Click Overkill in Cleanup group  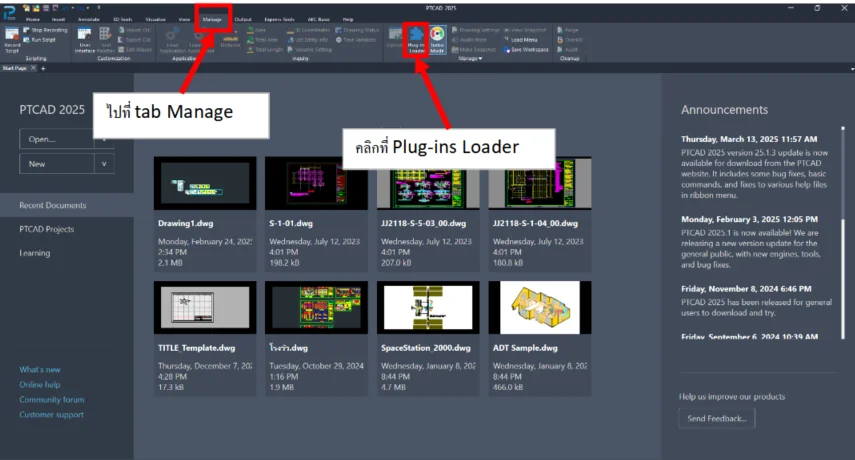pos(570,40)
